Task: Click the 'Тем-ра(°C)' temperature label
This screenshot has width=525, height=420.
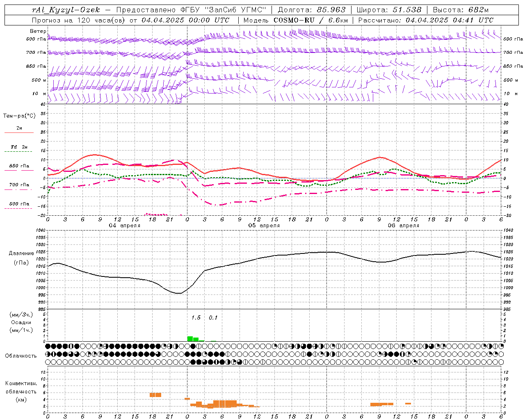Action: [x=19, y=116]
